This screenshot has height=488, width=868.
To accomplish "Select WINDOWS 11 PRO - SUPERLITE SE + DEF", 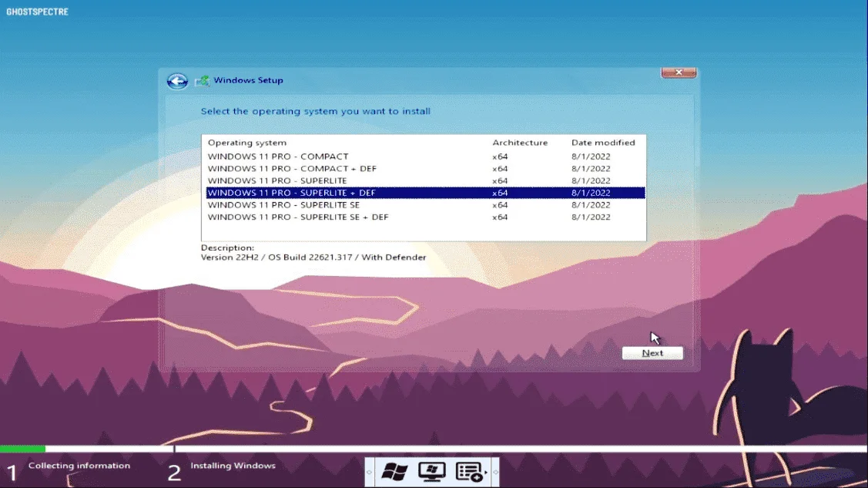I will click(425, 217).
